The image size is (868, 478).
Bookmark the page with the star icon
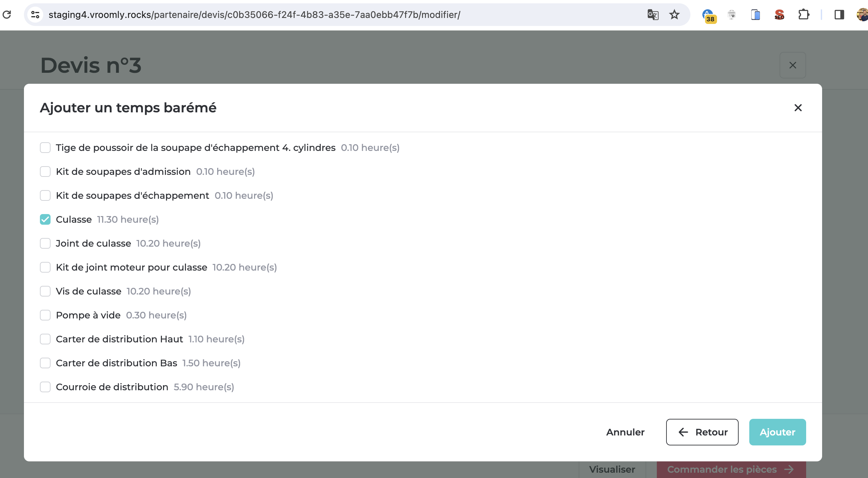[x=674, y=15]
